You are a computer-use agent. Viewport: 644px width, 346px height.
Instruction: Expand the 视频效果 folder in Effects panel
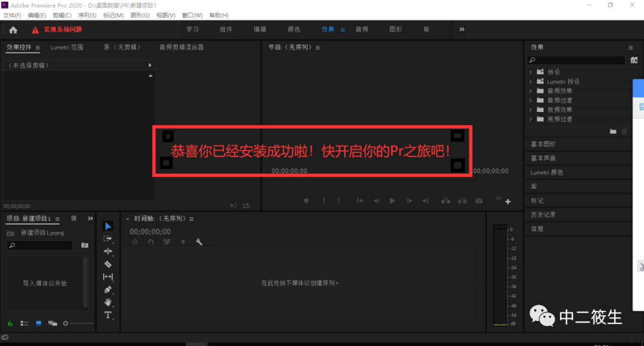tap(531, 110)
